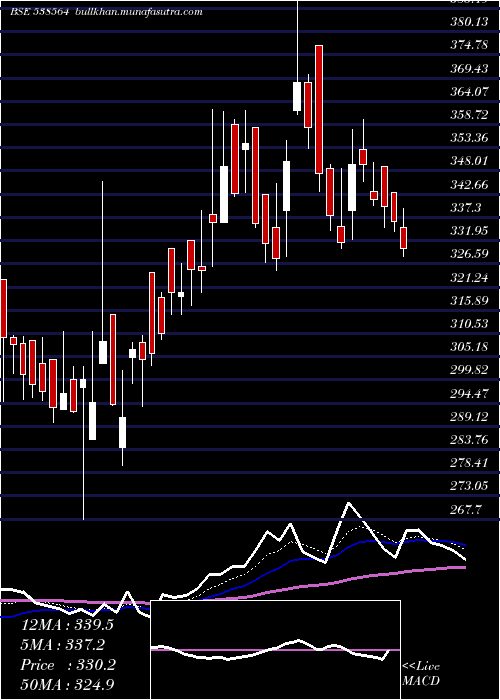The height and width of the screenshot is (700, 500).
Task: Click the 358.72 price axis label
Action: (469, 115)
